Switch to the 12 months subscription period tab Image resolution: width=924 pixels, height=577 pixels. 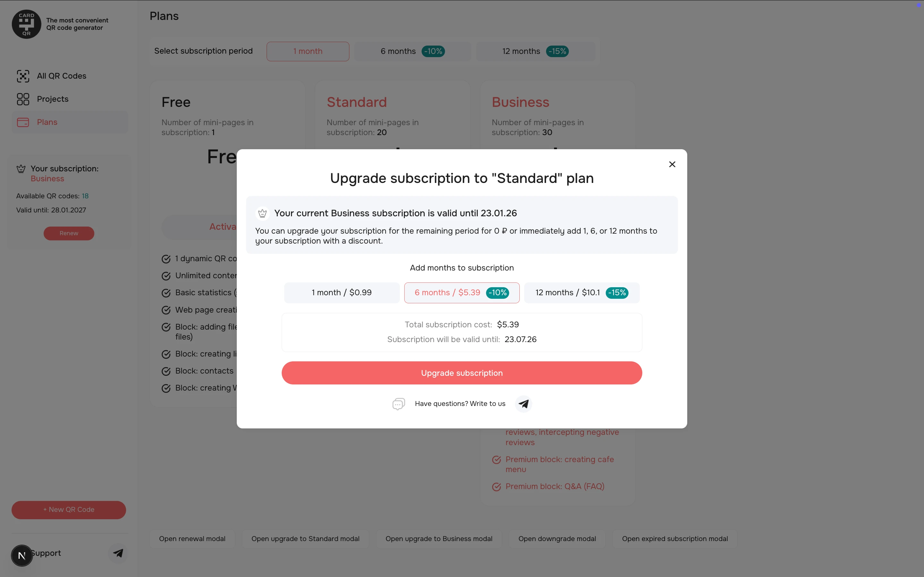tap(535, 52)
